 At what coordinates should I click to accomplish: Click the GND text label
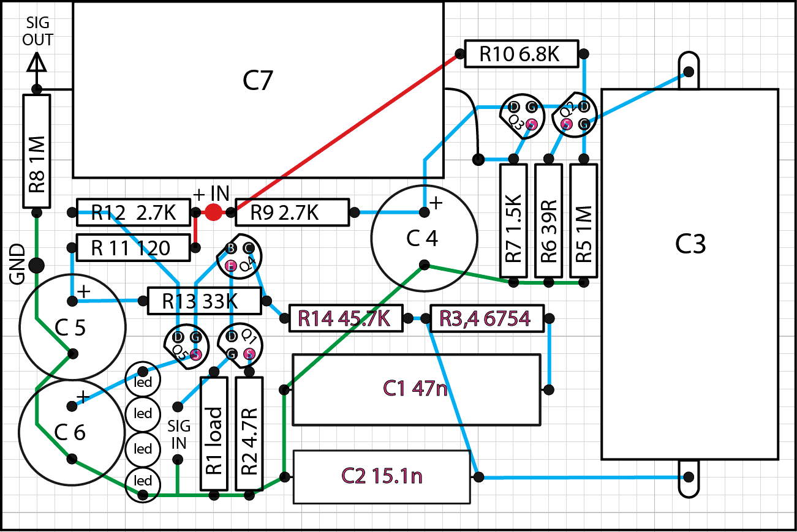coord(18,264)
